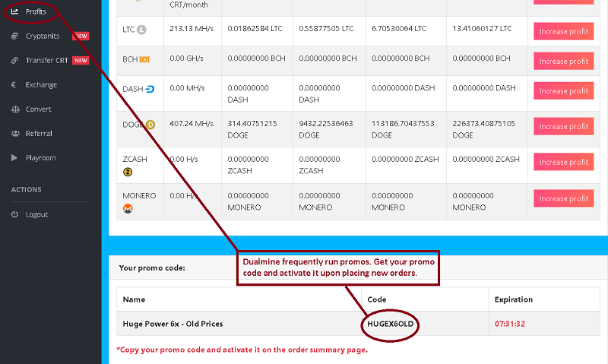Image resolution: width=608 pixels, height=364 pixels.
Task: Click the value 0.55877505 LTC
Action: click(x=326, y=29)
